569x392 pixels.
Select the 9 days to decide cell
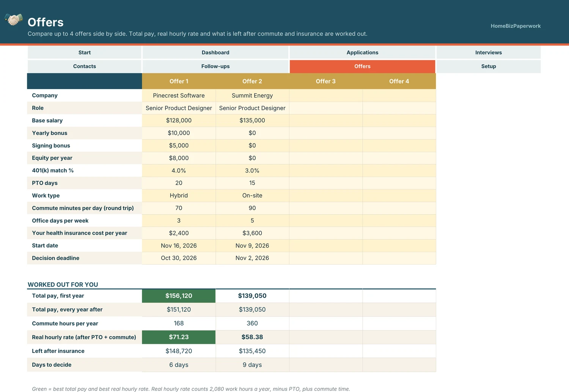252,365
